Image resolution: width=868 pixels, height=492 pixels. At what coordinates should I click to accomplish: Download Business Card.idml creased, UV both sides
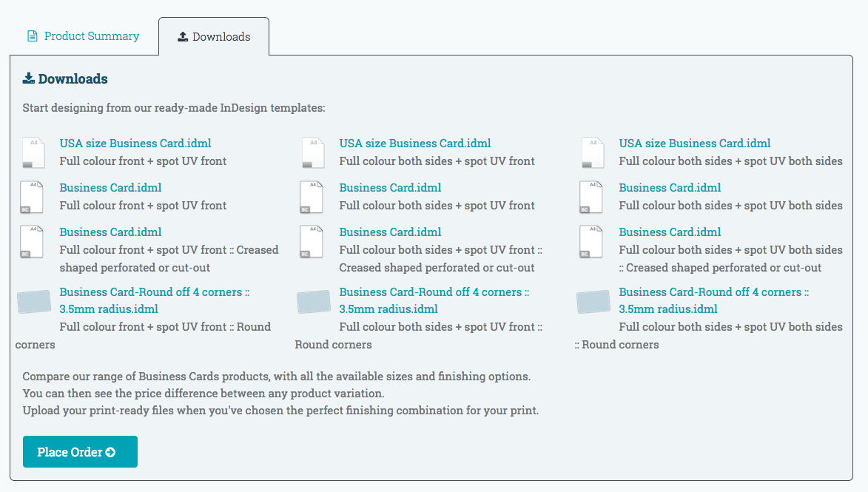click(x=670, y=232)
